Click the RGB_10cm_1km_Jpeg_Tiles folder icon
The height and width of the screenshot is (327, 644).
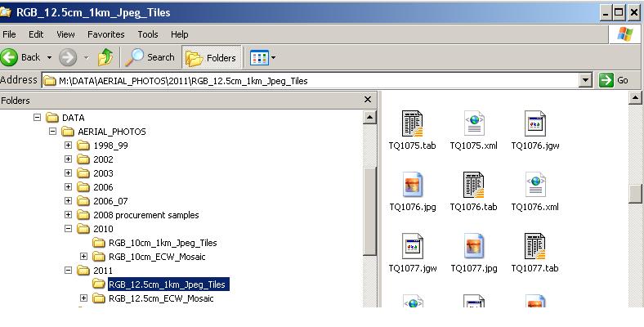coord(99,243)
